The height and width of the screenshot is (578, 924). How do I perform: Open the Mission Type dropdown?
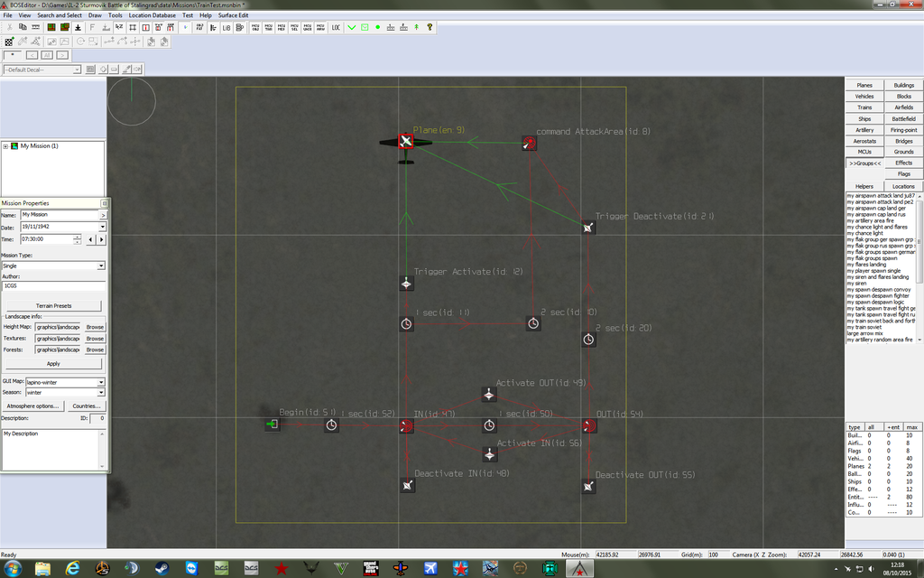(x=100, y=266)
